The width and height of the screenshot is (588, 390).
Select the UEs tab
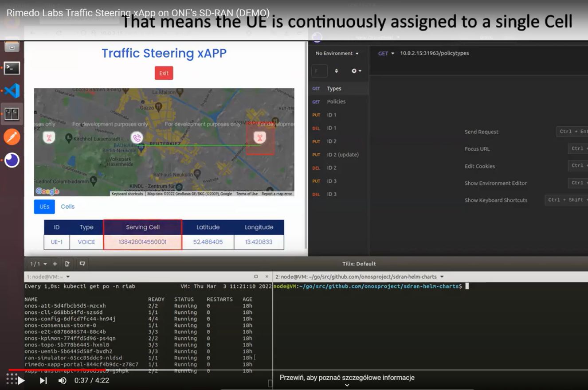44,207
